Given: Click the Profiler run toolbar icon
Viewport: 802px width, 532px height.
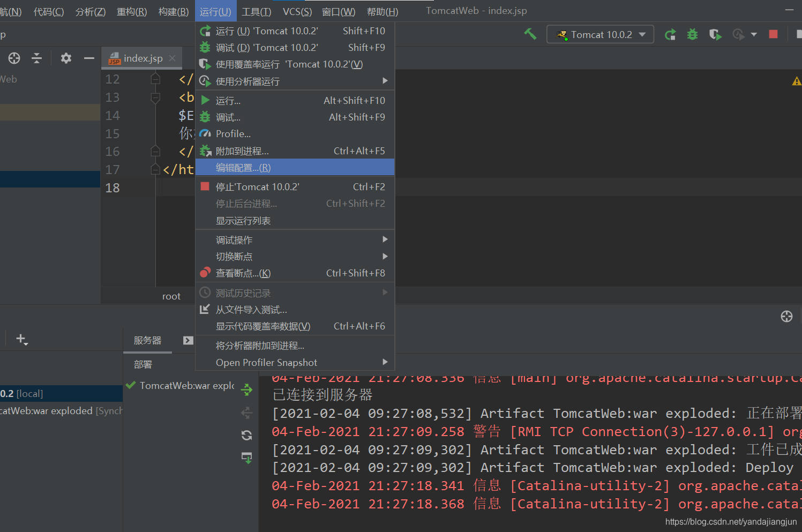Looking at the screenshot, I should point(738,34).
